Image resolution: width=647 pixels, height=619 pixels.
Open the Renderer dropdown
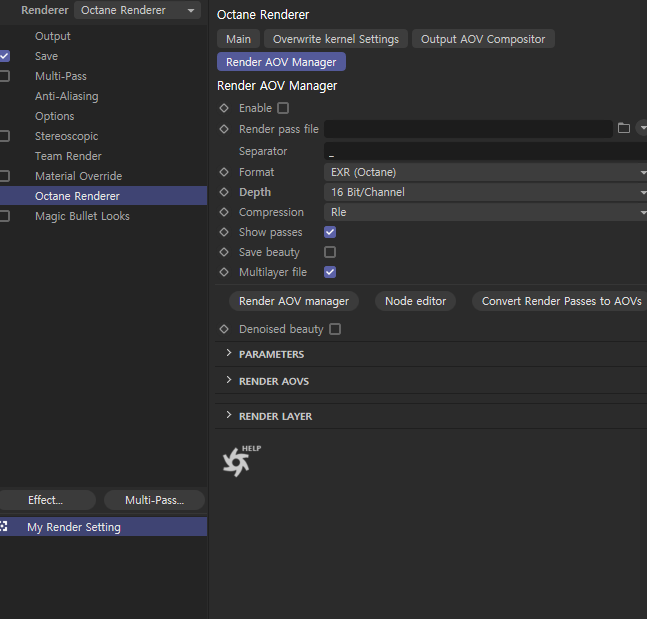pyautogui.click(x=137, y=10)
